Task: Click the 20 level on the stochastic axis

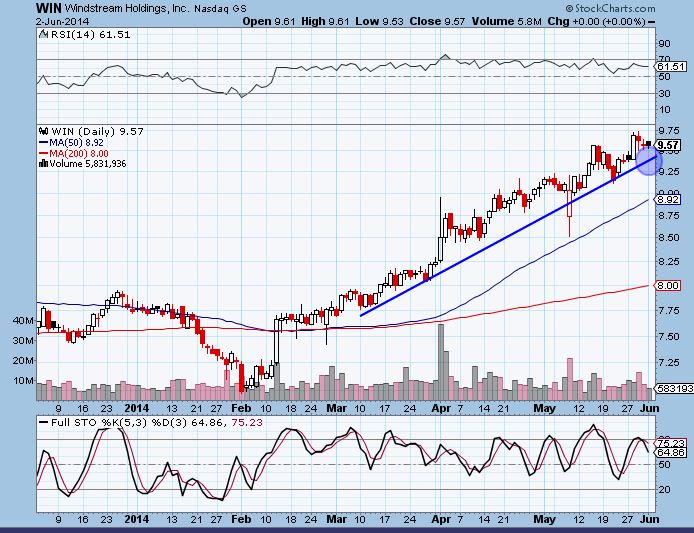Action: click(665, 489)
